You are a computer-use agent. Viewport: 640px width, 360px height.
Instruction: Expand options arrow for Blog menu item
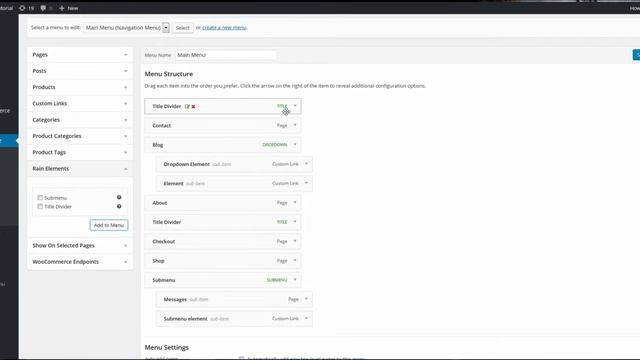295,144
